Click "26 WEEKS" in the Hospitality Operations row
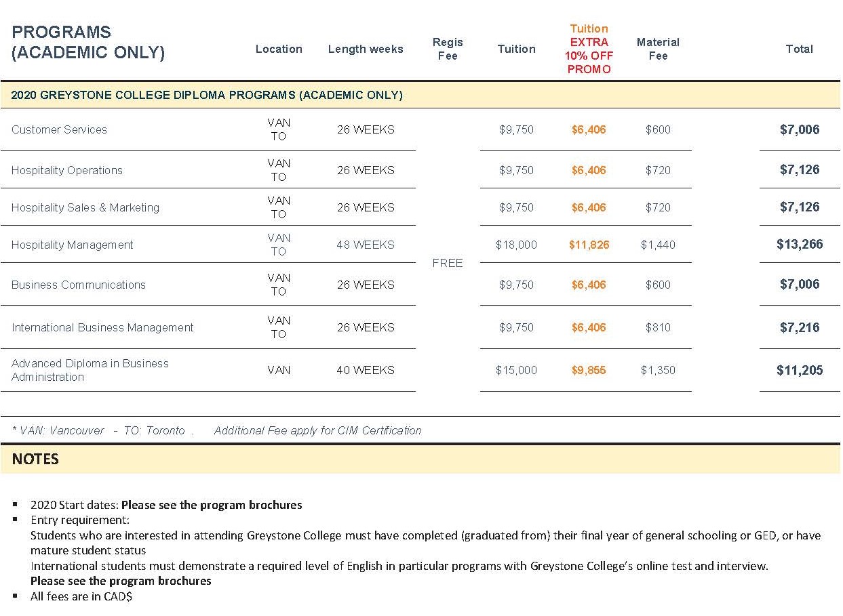843x616 pixels. (366, 170)
